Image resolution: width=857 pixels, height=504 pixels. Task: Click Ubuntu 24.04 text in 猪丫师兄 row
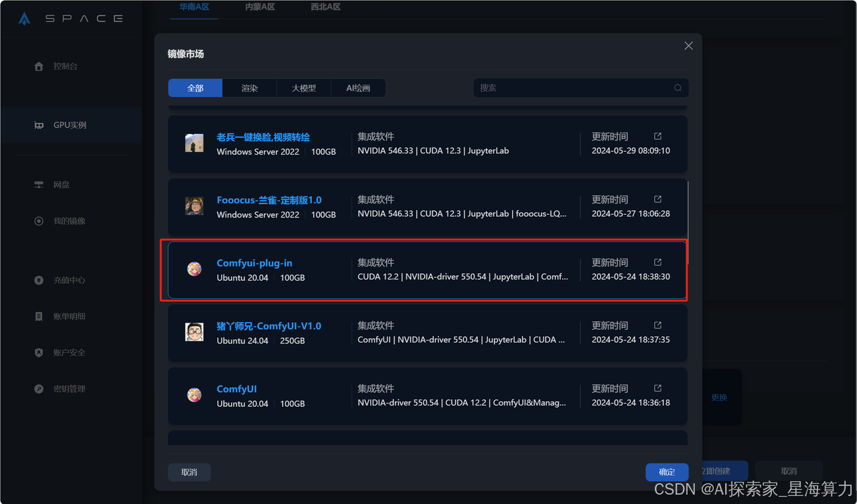tap(242, 341)
